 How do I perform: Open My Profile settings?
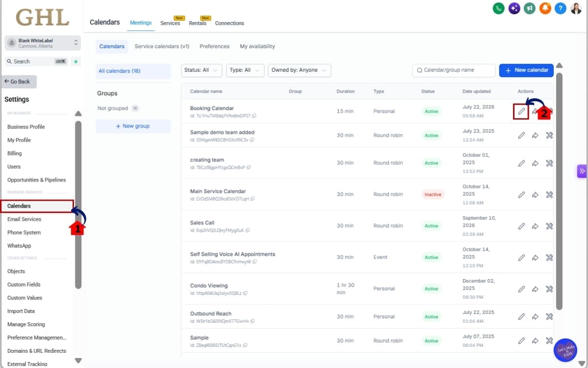[x=19, y=140]
